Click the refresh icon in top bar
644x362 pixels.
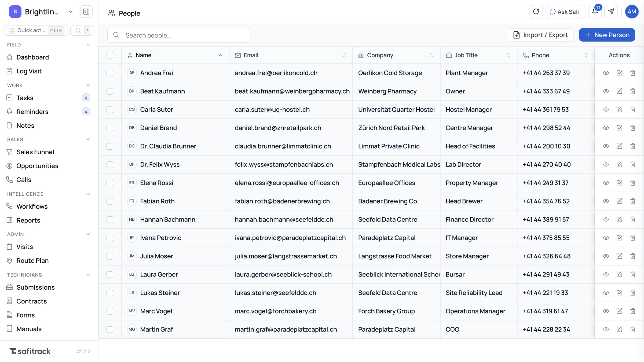[x=536, y=12]
